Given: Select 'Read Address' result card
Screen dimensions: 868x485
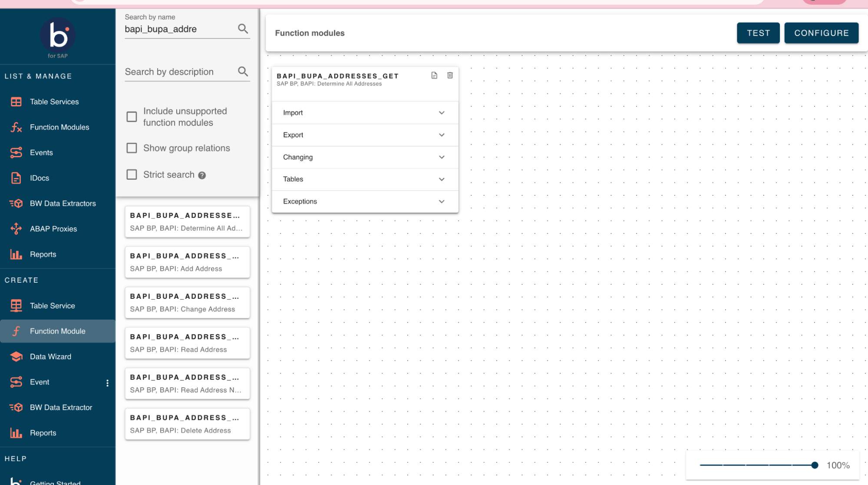Looking at the screenshot, I should (x=187, y=343).
